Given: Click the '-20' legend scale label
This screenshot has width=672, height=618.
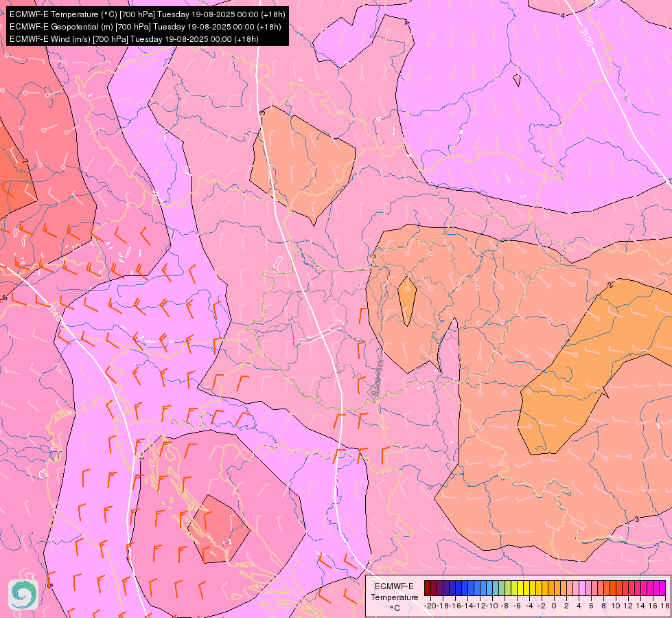Looking at the screenshot, I should tap(430, 606).
